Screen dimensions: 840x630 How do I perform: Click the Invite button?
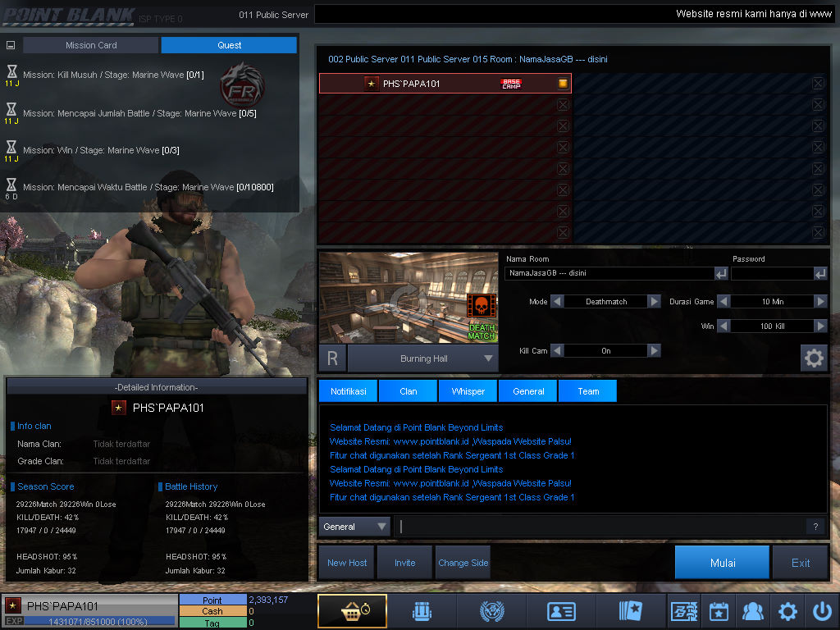pyautogui.click(x=404, y=563)
